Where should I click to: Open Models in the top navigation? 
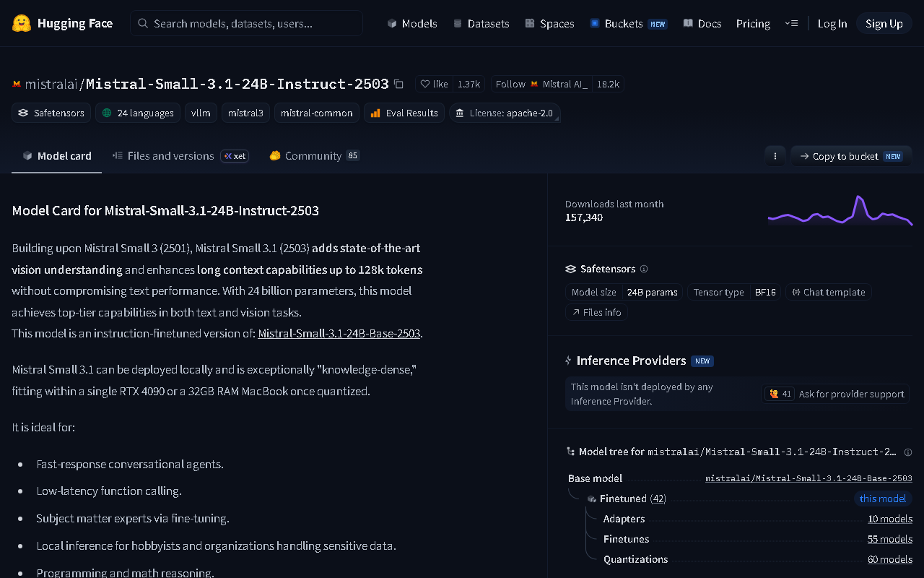pos(412,23)
